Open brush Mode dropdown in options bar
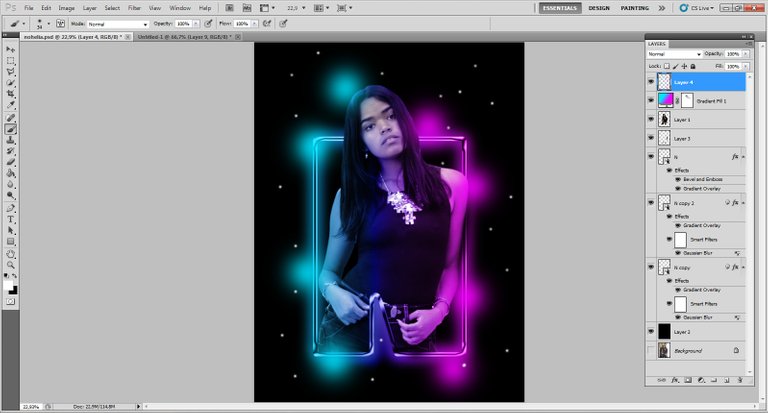Screen dimensions: 768x413 [x=118, y=24]
